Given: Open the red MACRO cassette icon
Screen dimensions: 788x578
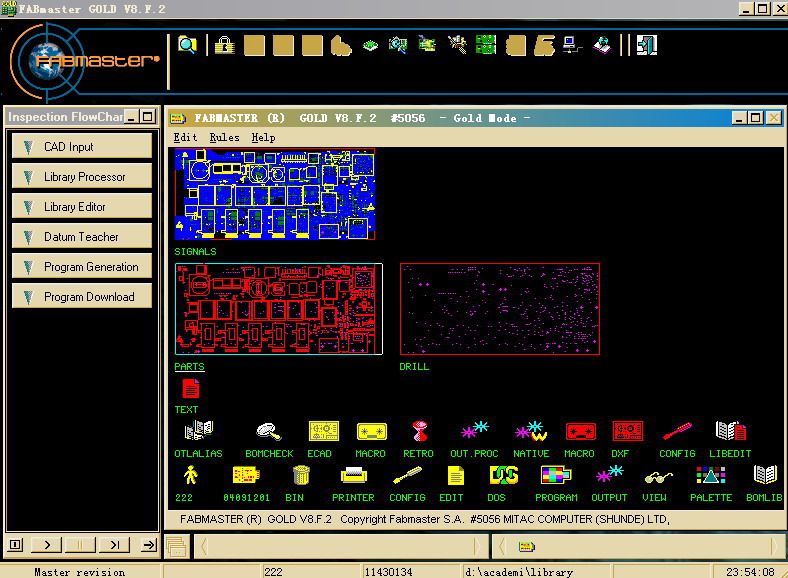Looking at the screenshot, I should (x=580, y=431).
